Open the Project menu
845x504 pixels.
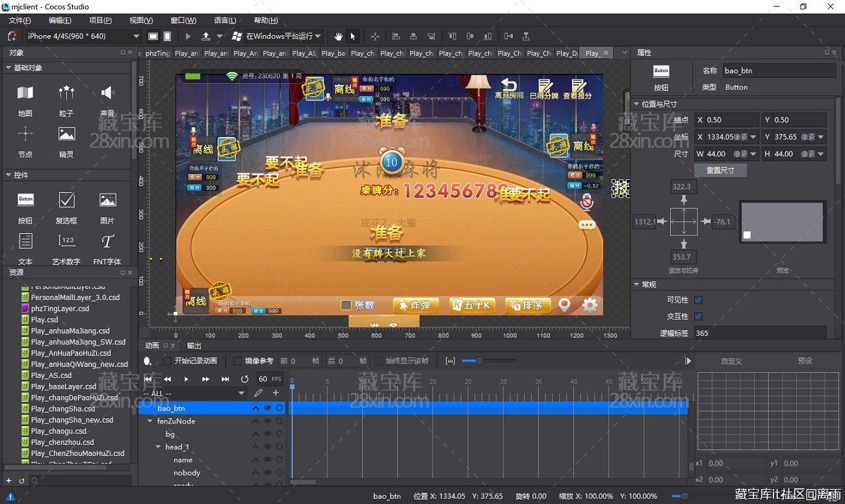click(100, 20)
